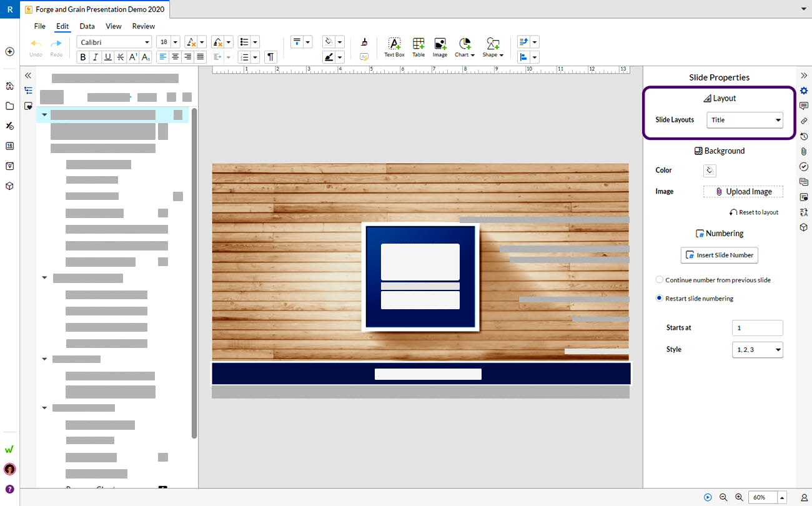The height and width of the screenshot is (506, 812).
Task: Click the Starts at number field
Action: pos(757,328)
